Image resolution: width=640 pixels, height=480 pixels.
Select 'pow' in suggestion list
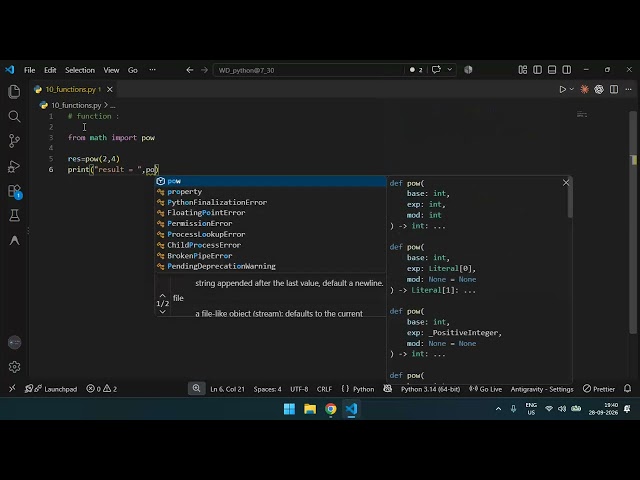(x=270, y=181)
